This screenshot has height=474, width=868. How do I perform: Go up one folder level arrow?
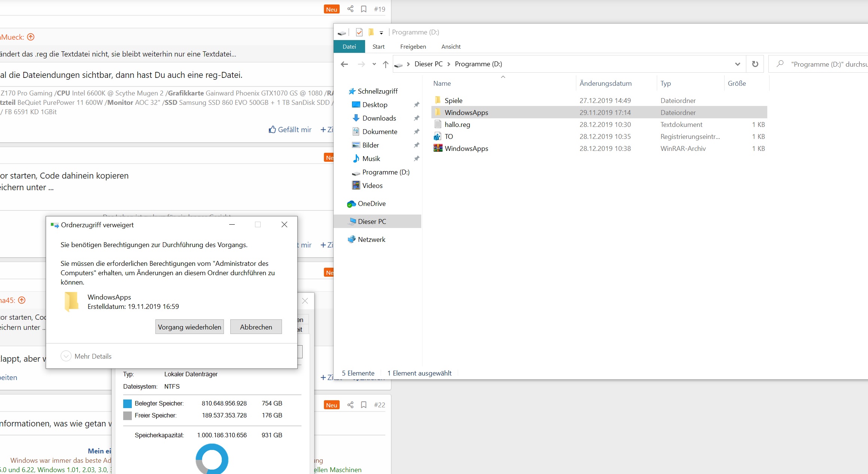pyautogui.click(x=385, y=64)
